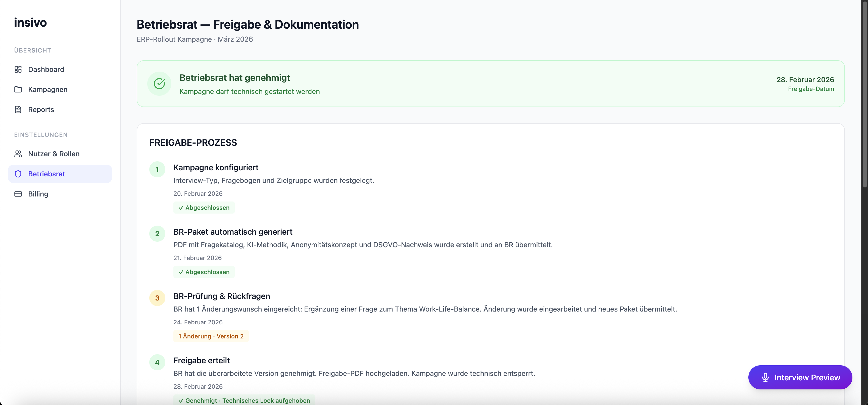Select the Billing settings entry
Screen dimensions: 868x405
(38, 194)
